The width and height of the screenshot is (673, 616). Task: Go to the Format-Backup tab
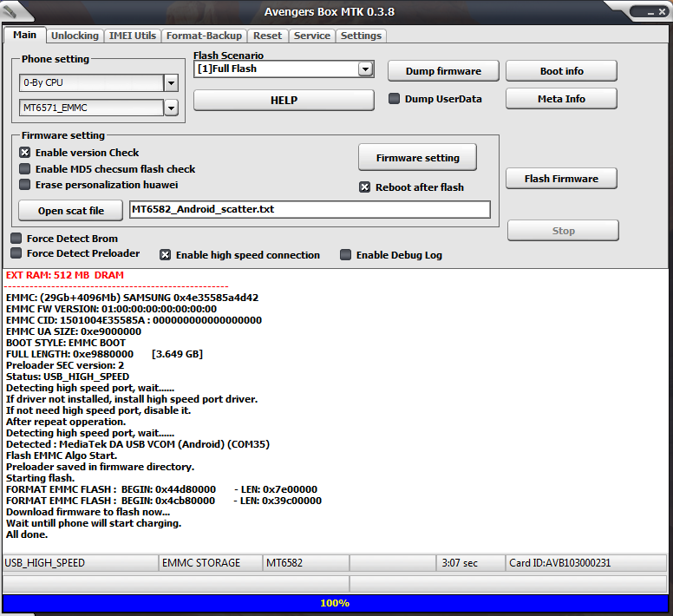[204, 36]
